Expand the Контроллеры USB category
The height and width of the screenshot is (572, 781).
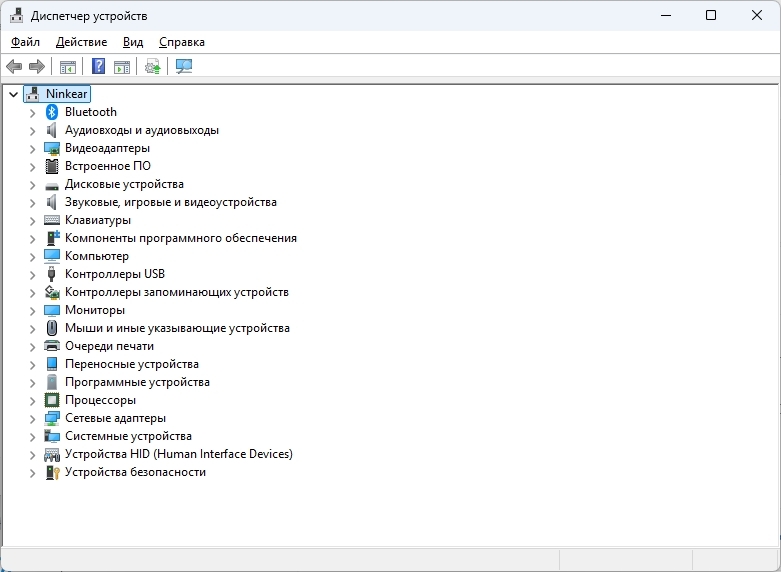coord(32,275)
